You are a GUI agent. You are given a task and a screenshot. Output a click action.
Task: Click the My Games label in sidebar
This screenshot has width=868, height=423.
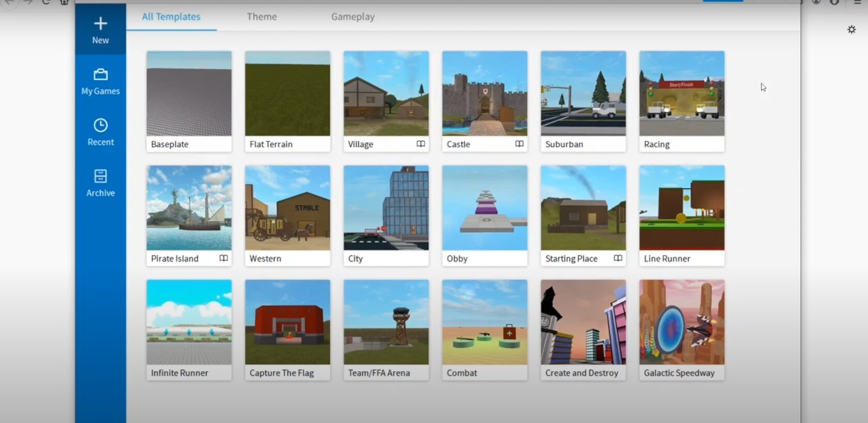coord(100,91)
